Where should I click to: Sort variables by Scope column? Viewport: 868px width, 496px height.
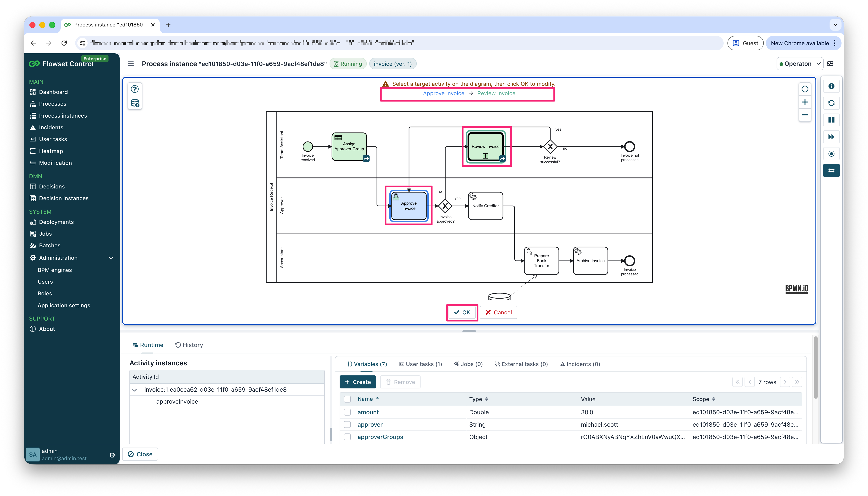pyautogui.click(x=704, y=399)
